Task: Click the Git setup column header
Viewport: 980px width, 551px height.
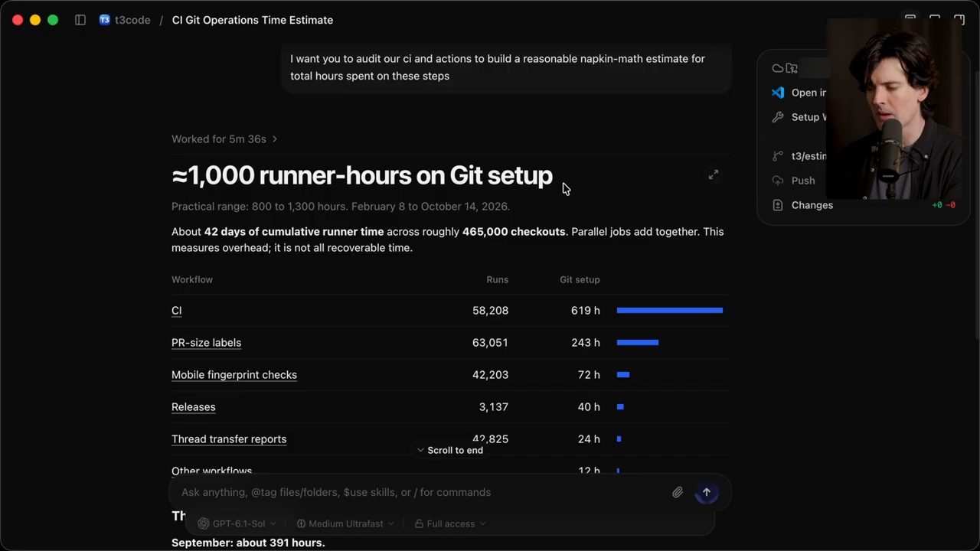Action: 580,279
